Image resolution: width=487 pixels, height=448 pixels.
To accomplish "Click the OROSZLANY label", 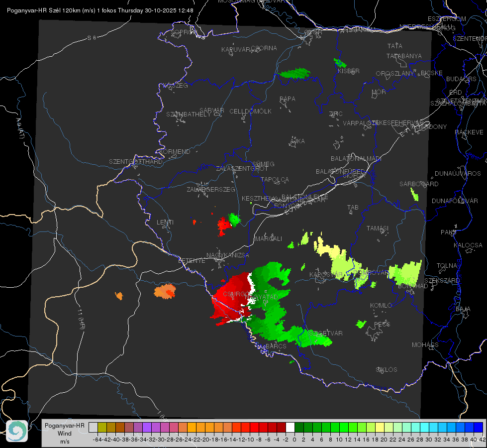I will (394, 74).
